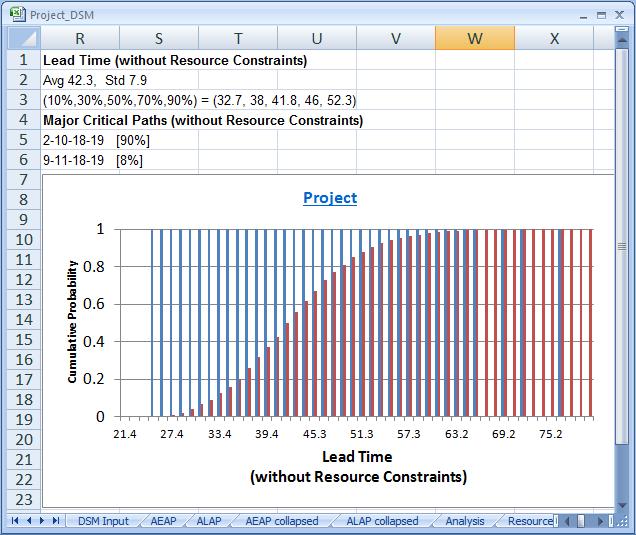This screenshot has height=535, width=636.
Task: Click the '0.4' y-axis label
Action: [x=94, y=342]
